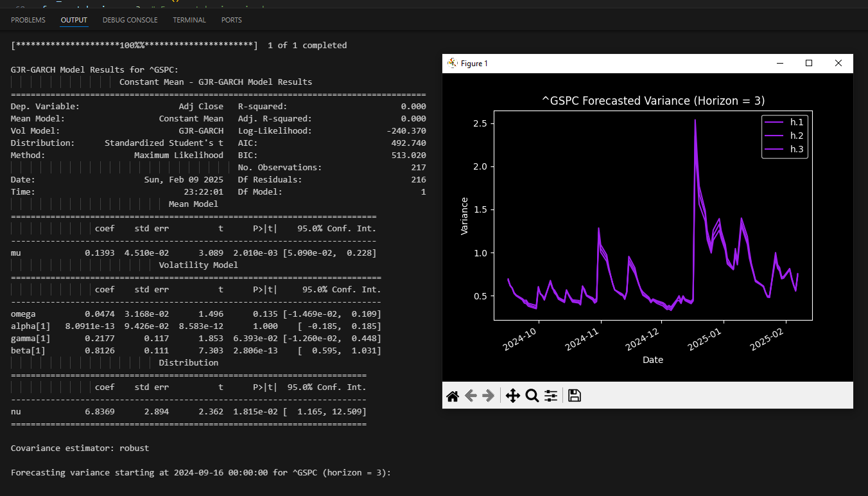
Task: Click the BIC value 513.020
Action: (x=408, y=155)
